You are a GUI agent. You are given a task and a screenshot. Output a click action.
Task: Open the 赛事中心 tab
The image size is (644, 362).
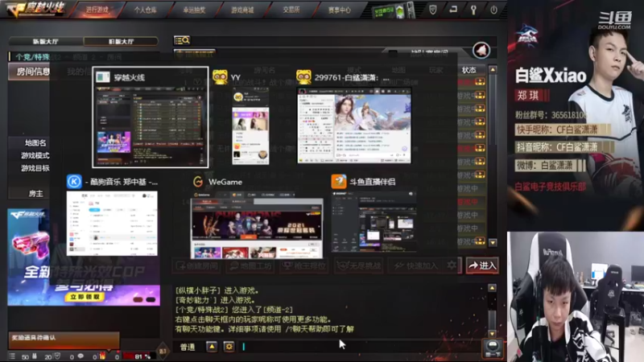[x=339, y=10]
